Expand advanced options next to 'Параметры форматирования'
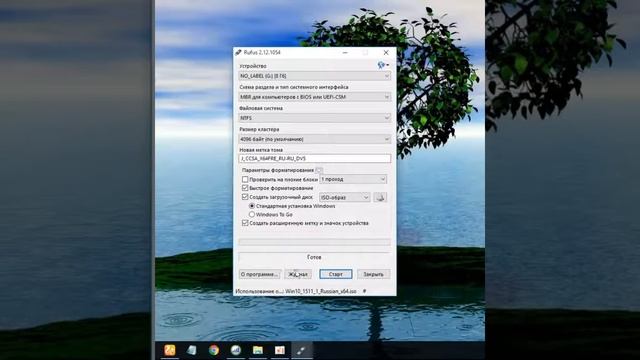This screenshot has width=640, height=360. [319, 170]
